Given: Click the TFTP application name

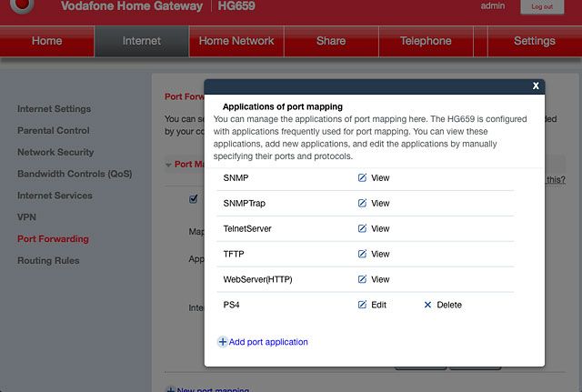Looking at the screenshot, I should [234, 254].
